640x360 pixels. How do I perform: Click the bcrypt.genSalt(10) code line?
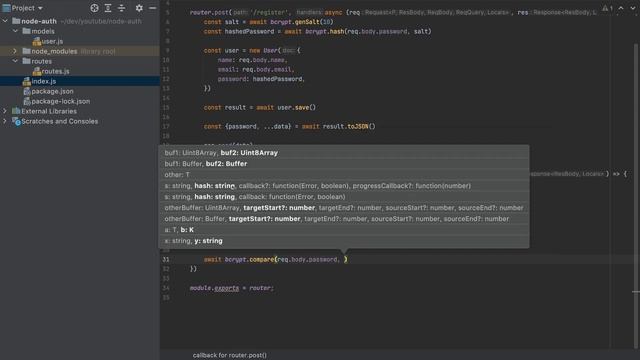tap(269, 22)
